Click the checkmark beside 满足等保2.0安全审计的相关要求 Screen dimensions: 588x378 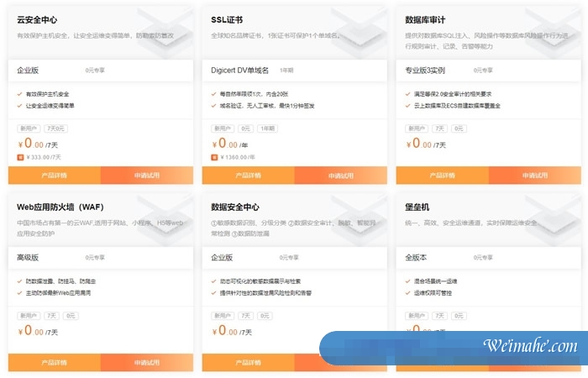coord(408,94)
